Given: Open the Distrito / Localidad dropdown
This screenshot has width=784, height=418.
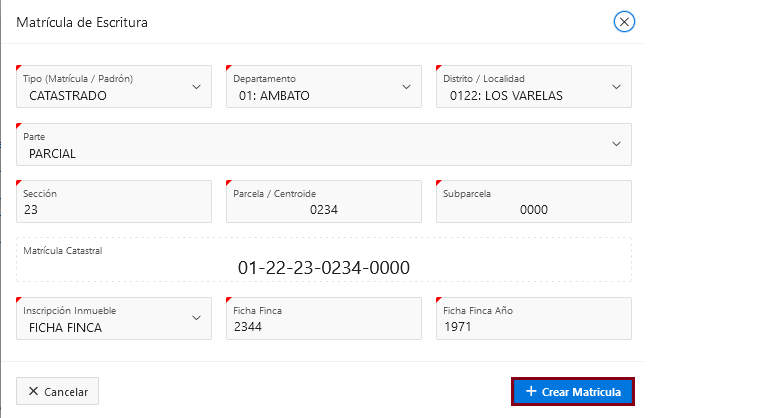Looking at the screenshot, I should pyautogui.click(x=534, y=86).
